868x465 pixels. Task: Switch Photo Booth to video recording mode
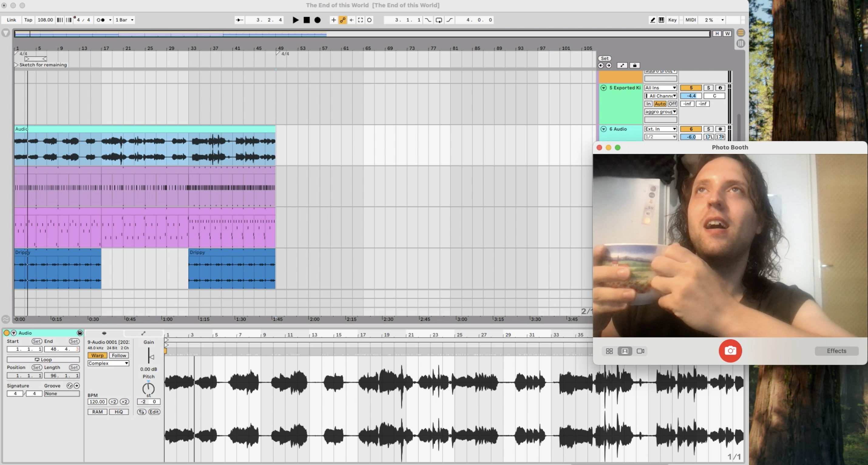(x=640, y=351)
